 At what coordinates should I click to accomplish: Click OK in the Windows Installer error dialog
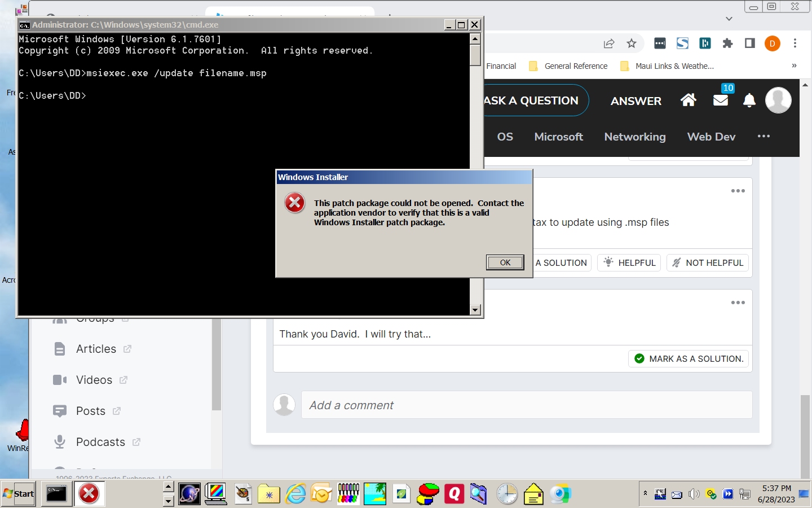click(505, 262)
